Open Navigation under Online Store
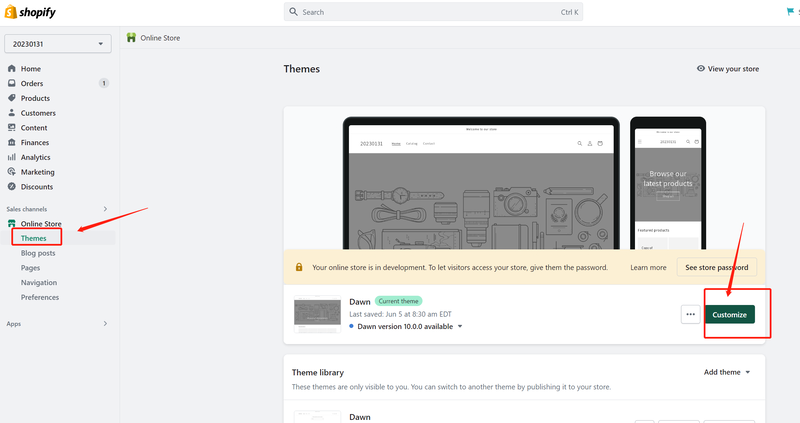 [x=39, y=283]
